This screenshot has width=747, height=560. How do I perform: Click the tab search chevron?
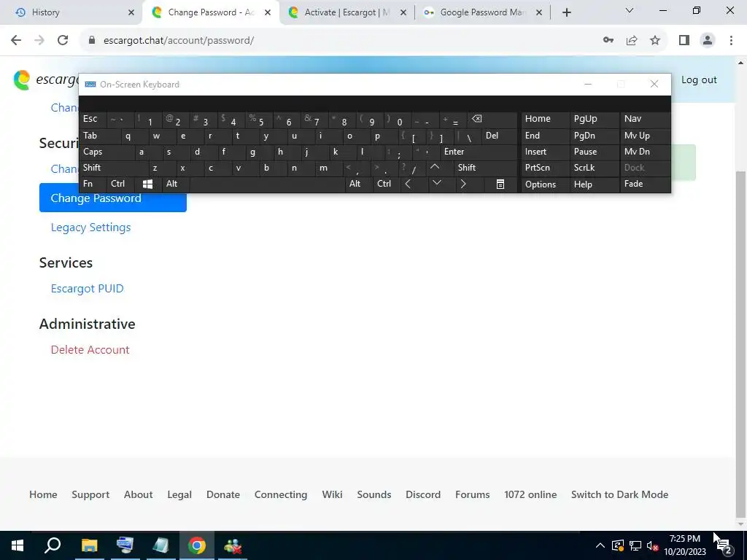pos(630,10)
